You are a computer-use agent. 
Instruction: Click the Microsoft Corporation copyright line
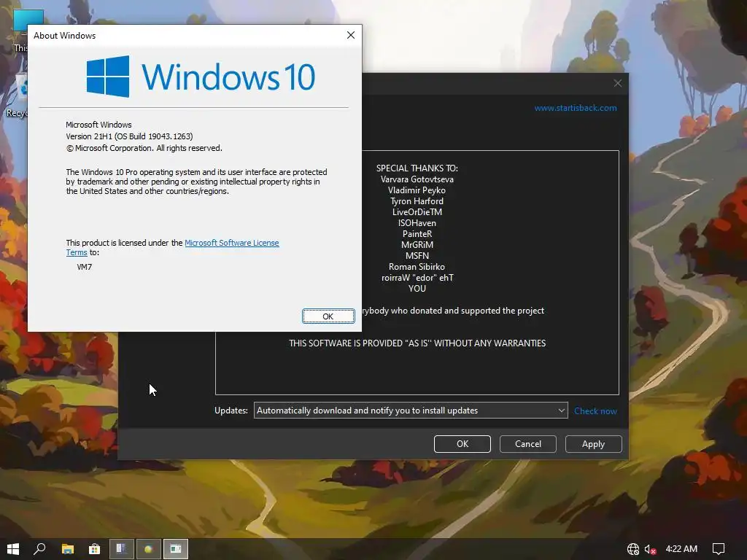coord(144,148)
